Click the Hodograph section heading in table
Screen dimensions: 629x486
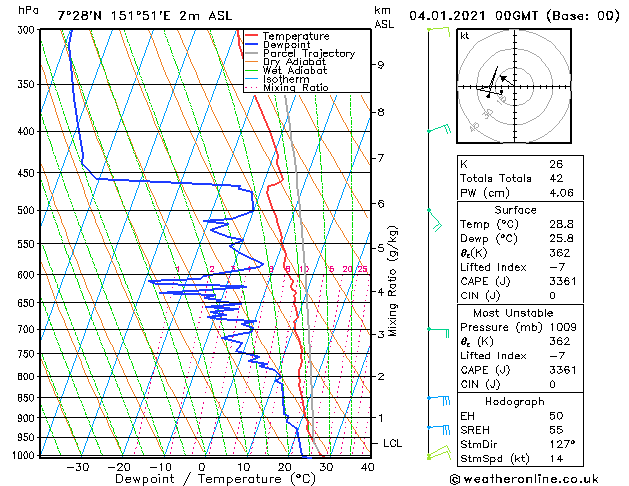click(515, 402)
